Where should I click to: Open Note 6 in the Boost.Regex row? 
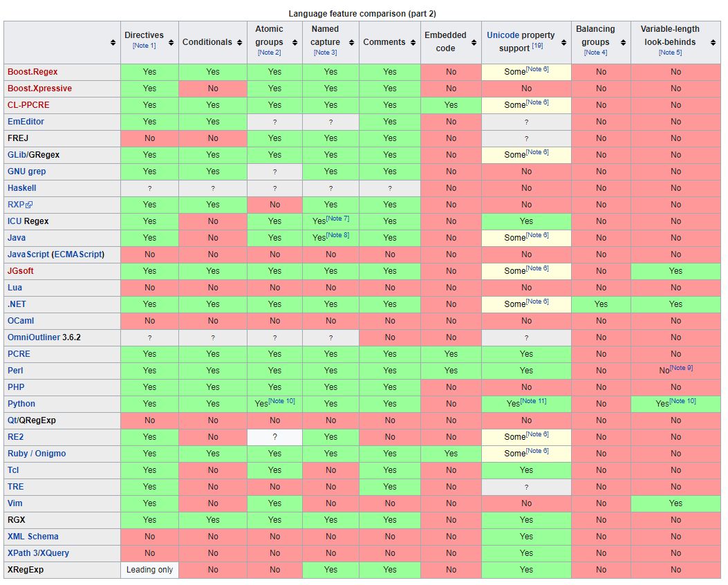tap(537, 68)
